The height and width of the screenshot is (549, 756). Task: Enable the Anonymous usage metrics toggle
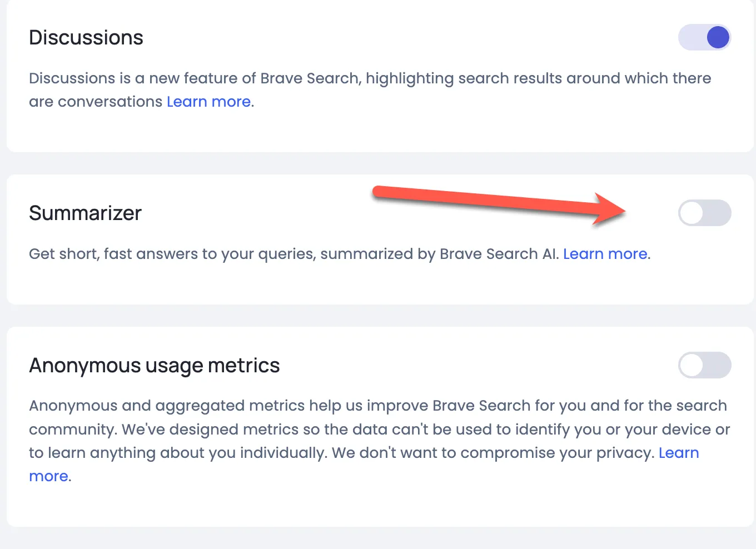(704, 365)
